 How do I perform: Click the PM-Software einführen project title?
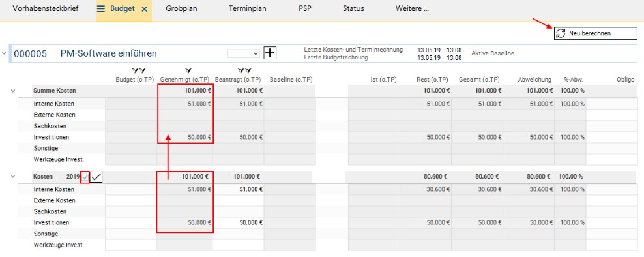(x=108, y=53)
